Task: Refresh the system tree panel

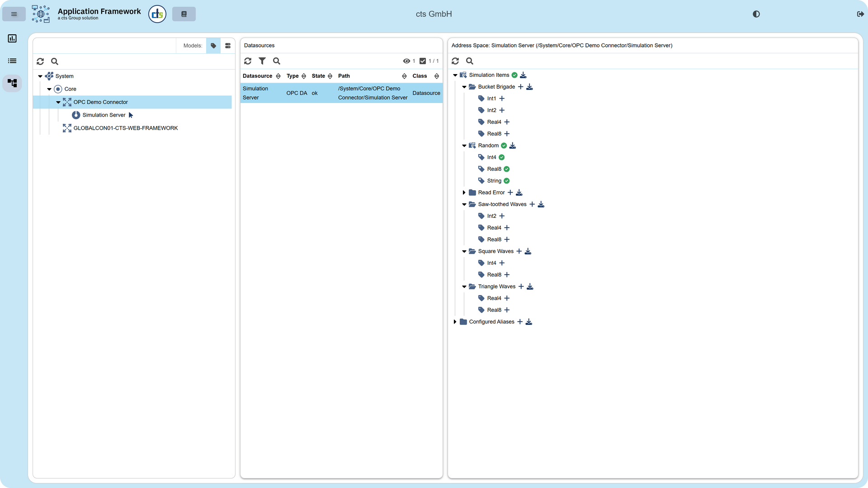Action: (40, 61)
